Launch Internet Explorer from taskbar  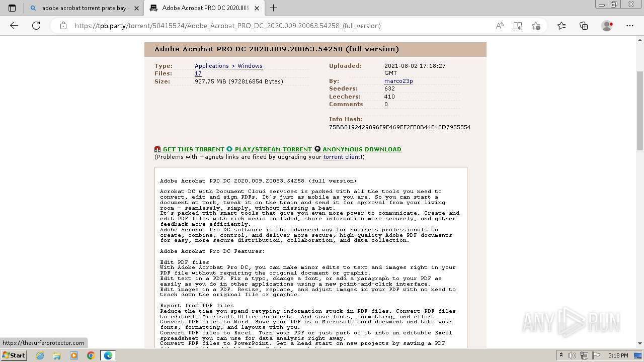tap(40, 355)
